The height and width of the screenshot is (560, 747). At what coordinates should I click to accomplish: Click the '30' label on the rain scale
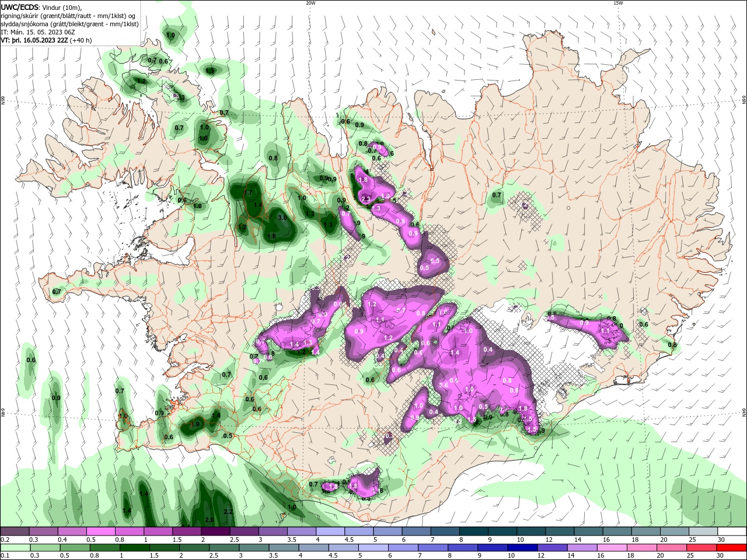click(x=721, y=556)
